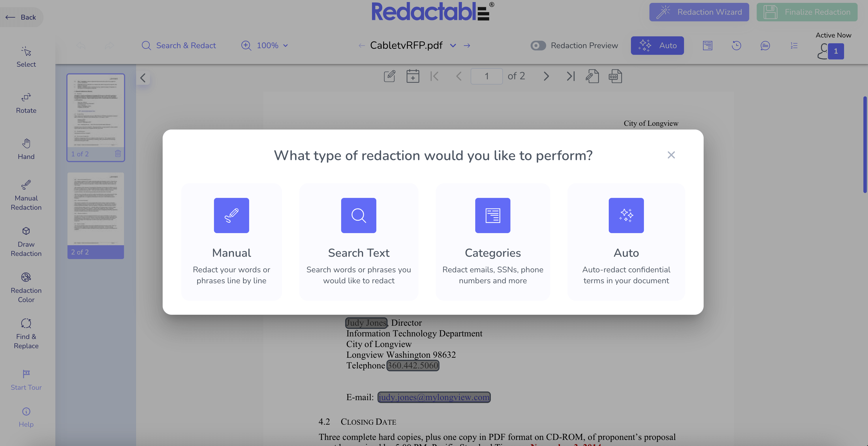
Task: Click the edit page pencil icon
Action: point(390,76)
